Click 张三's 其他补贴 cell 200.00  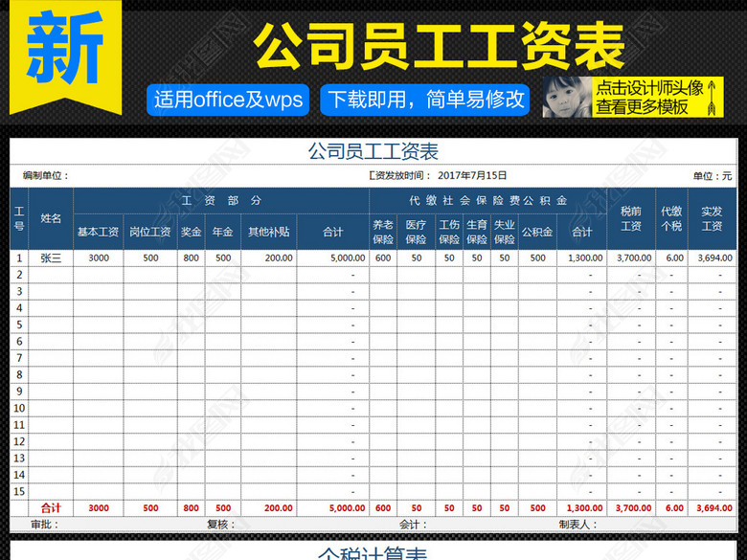(x=269, y=258)
